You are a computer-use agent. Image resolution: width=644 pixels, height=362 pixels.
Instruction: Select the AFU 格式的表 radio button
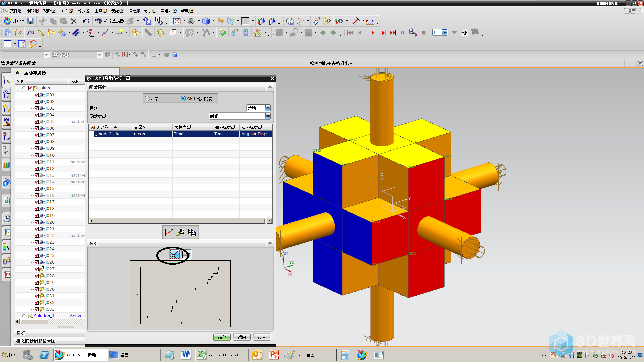click(x=183, y=99)
